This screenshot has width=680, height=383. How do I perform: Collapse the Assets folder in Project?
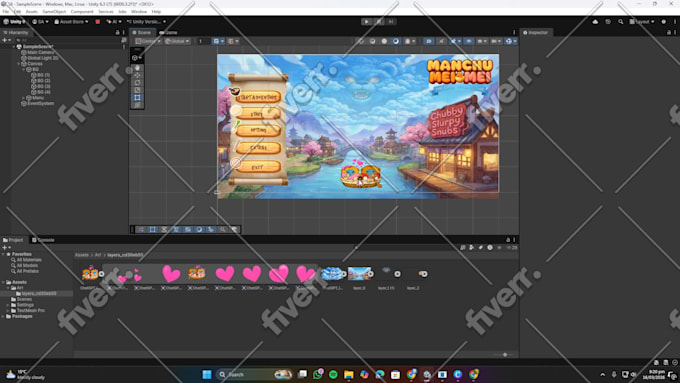point(3,282)
